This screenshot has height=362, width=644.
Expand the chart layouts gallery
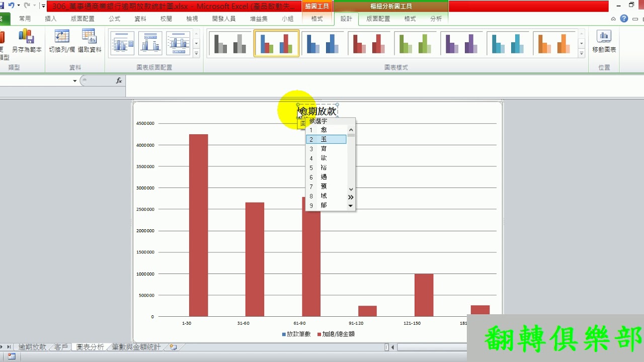pos(196,53)
